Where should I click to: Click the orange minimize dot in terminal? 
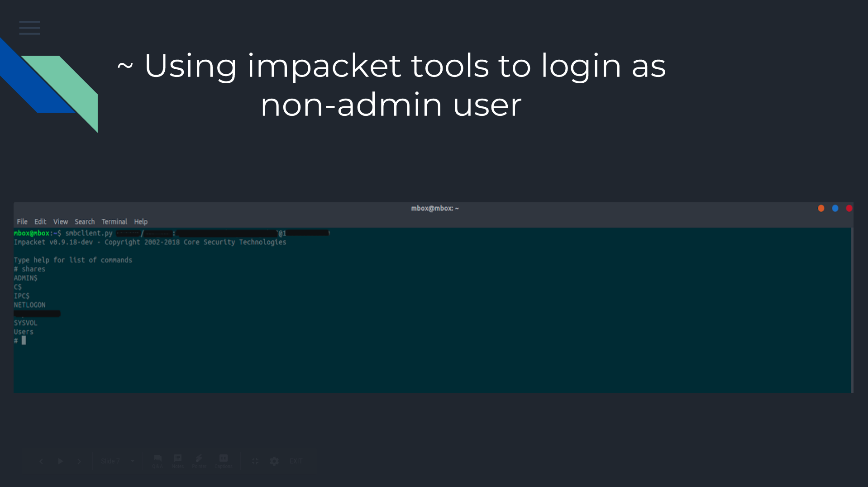(821, 208)
